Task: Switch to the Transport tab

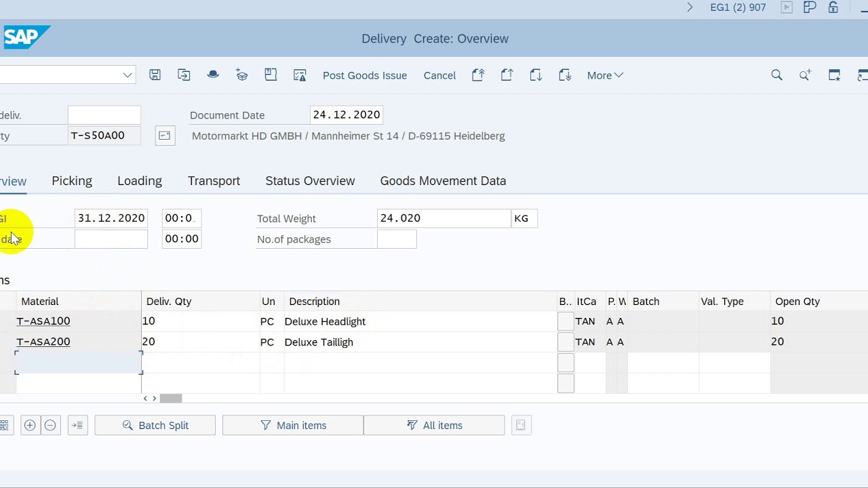Action: (214, 181)
